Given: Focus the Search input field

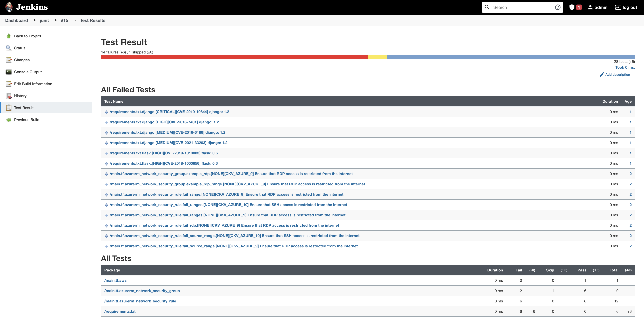Looking at the screenshot, I should (522, 7).
